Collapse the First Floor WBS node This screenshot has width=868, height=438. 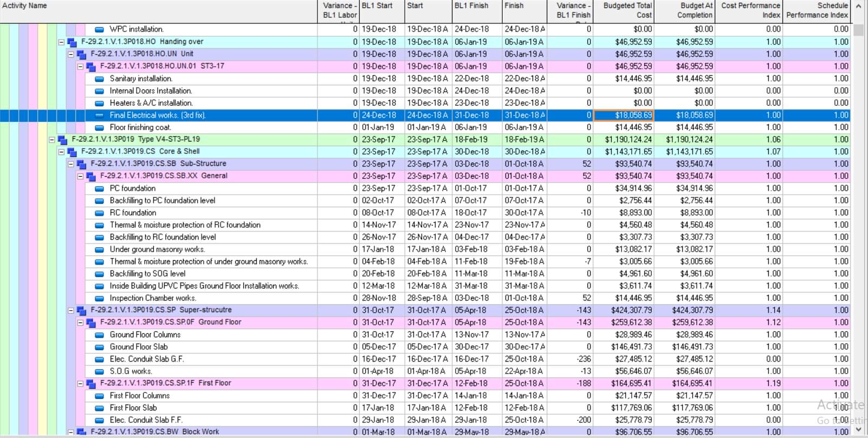(x=80, y=383)
